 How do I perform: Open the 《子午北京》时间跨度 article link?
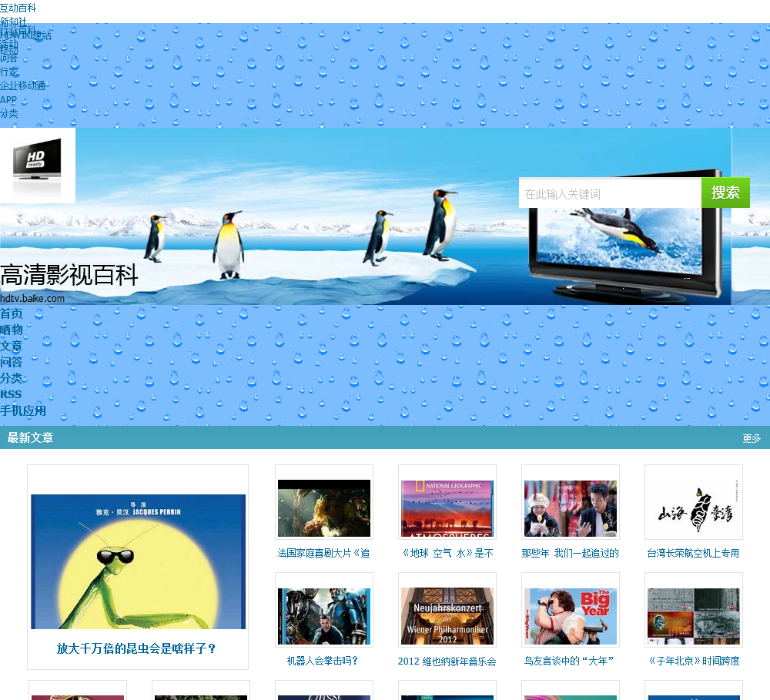pos(694,661)
